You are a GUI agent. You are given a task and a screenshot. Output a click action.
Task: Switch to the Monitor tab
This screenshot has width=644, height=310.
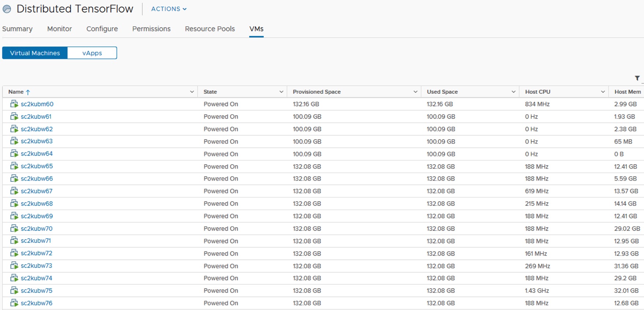[x=59, y=29]
